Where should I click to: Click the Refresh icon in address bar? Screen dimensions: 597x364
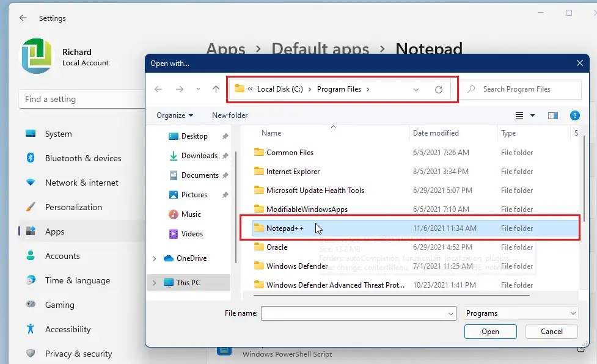pyautogui.click(x=438, y=90)
